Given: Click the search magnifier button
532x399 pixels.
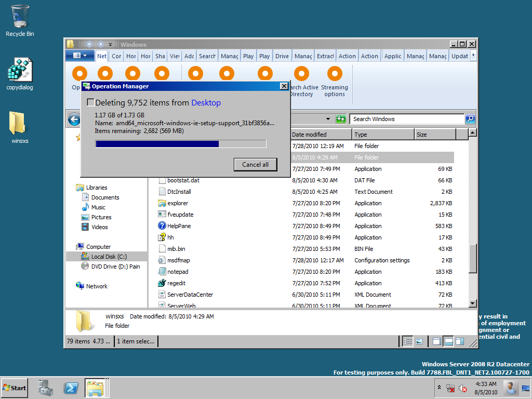Looking at the screenshot, I should coord(470,119).
